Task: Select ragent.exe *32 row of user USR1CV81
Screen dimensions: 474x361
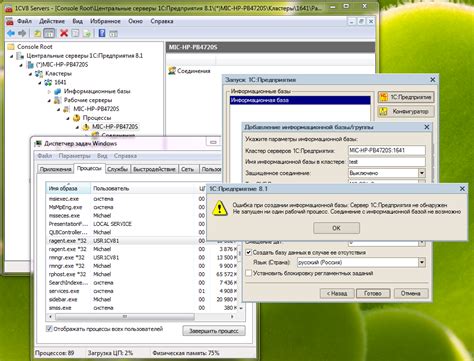Action: [x=142, y=241]
